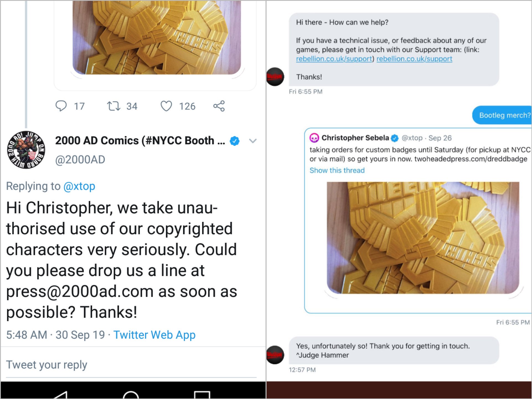The height and width of the screenshot is (399, 532).
Task: Open Christopher Sebela's skull avatar icon
Action: coord(314,138)
